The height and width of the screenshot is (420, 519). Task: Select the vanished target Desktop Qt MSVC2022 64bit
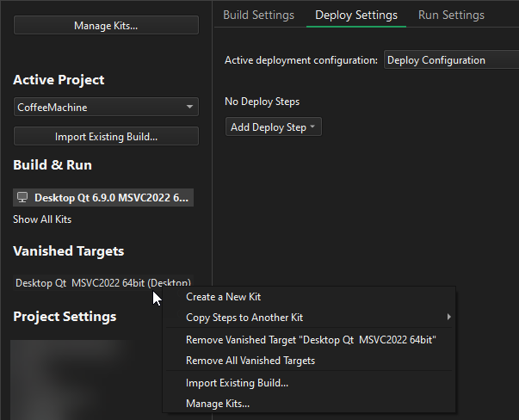(102, 282)
